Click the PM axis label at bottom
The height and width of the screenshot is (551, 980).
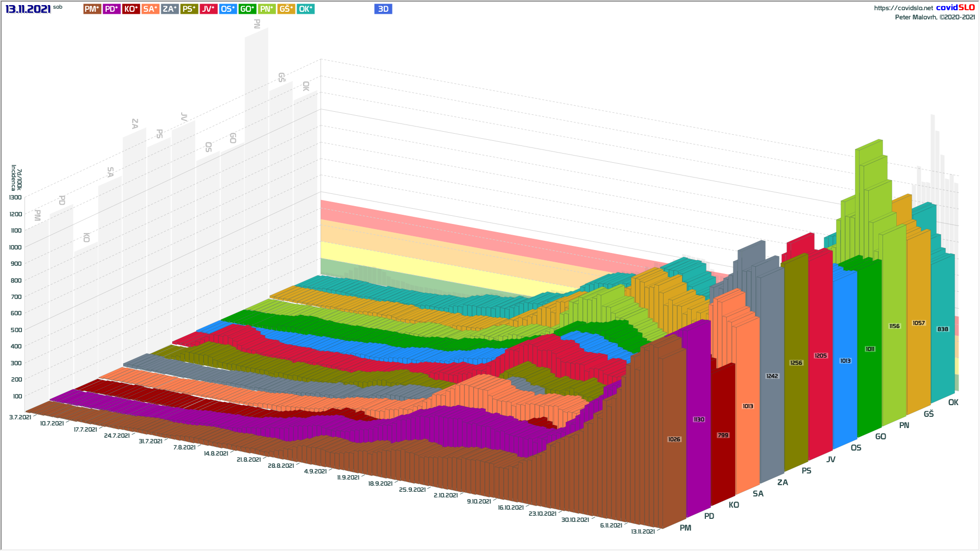pyautogui.click(x=685, y=528)
